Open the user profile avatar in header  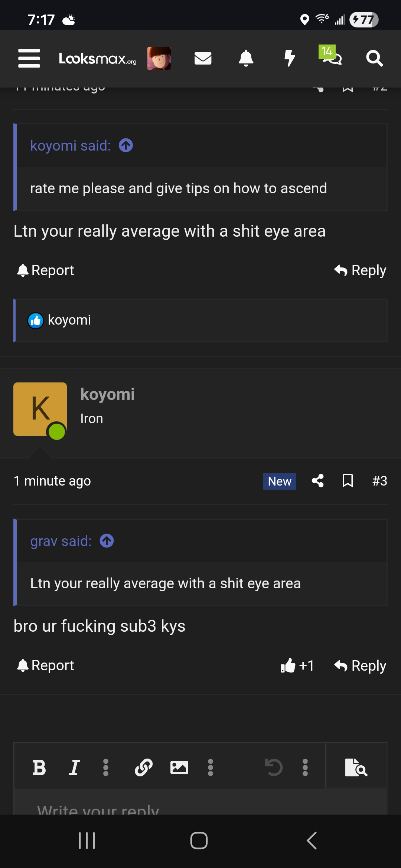tap(159, 58)
